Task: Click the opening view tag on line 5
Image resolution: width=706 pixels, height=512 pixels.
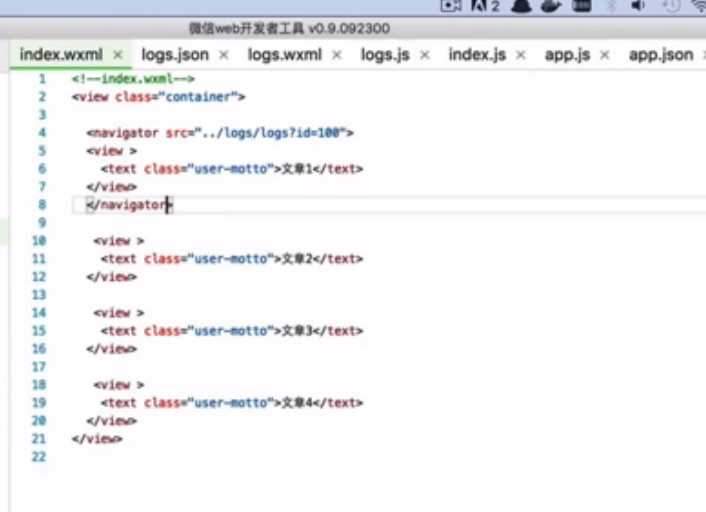Action: tap(112, 151)
